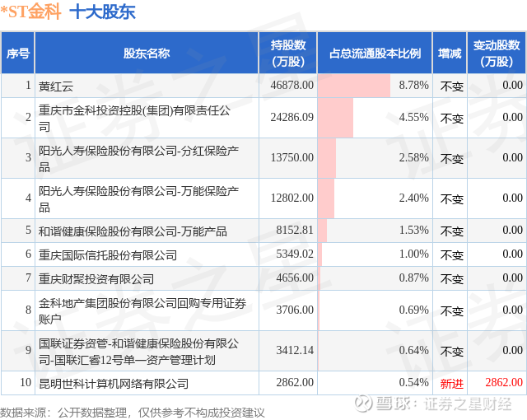Select 昆明世科计算机网络有限公司 name
Screen dimensions: 527x420
[x=114, y=384]
